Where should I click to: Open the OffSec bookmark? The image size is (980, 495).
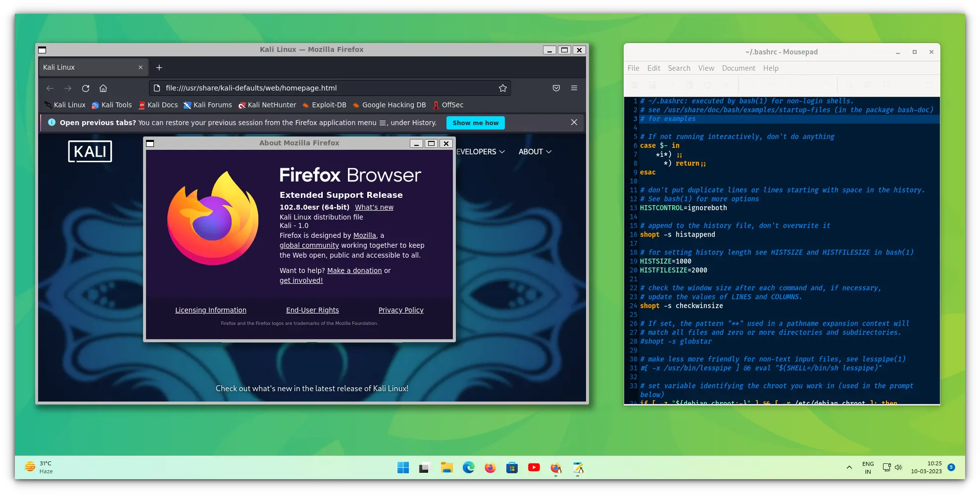(448, 105)
